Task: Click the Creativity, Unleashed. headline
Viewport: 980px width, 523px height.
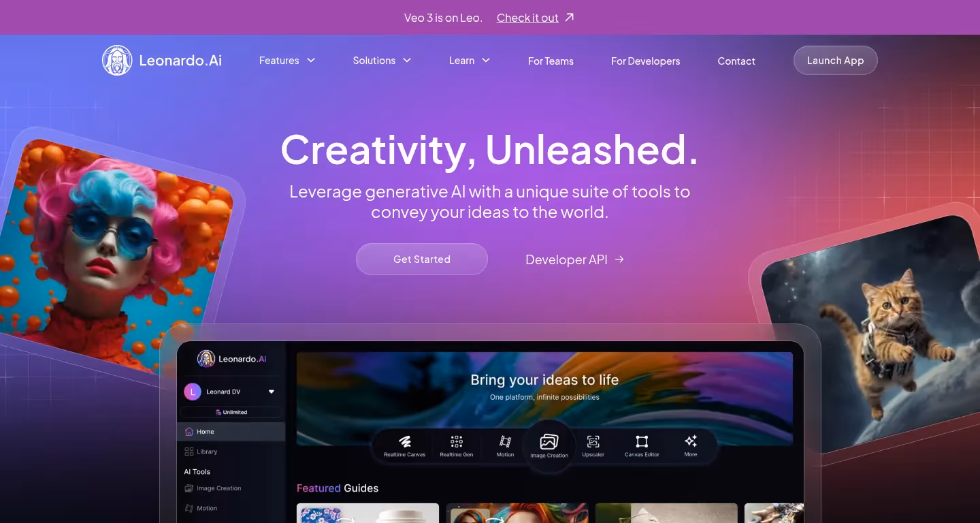Action: point(490,149)
